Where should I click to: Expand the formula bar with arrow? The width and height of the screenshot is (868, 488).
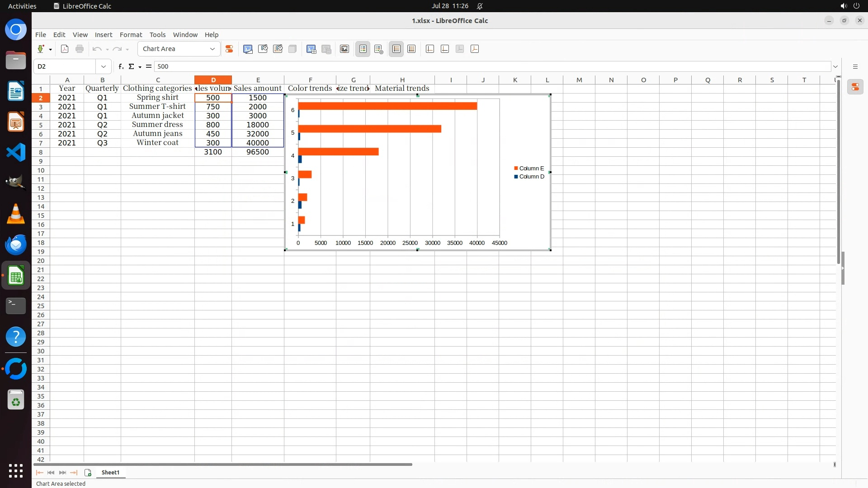pyautogui.click(x=835, y=66)
